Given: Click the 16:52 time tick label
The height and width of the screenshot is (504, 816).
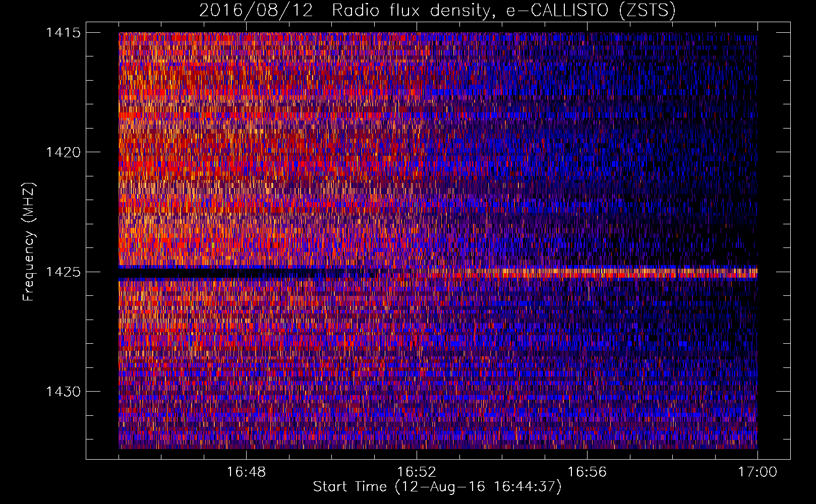Looking at the screenshot, I should point(417,472).
